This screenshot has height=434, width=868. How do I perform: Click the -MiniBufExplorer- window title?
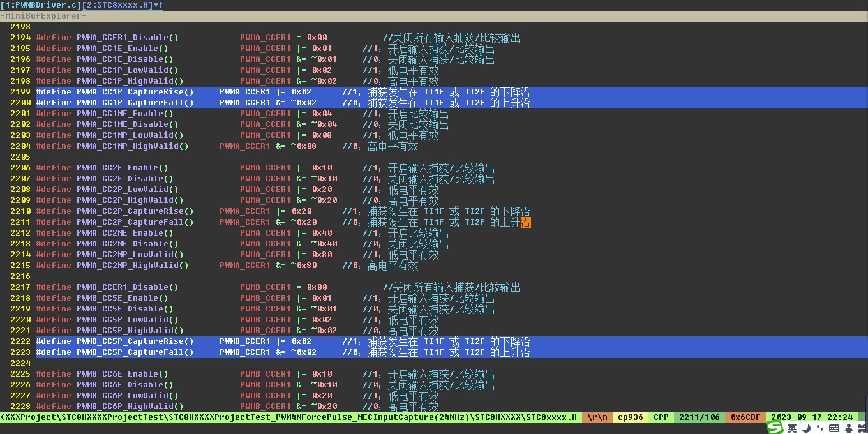pyautogui.click(x=43, y=15)
